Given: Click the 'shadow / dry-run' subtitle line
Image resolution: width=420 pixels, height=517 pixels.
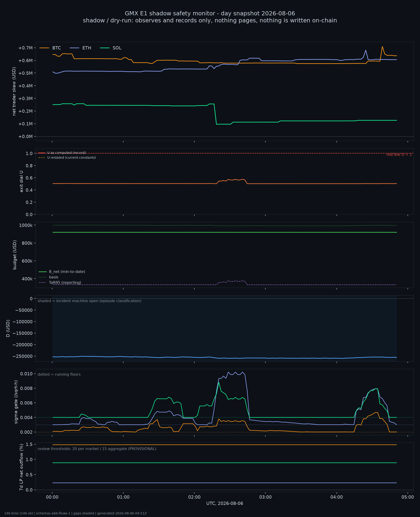Looking at the screenshot, I should click(x=210, y=20).
